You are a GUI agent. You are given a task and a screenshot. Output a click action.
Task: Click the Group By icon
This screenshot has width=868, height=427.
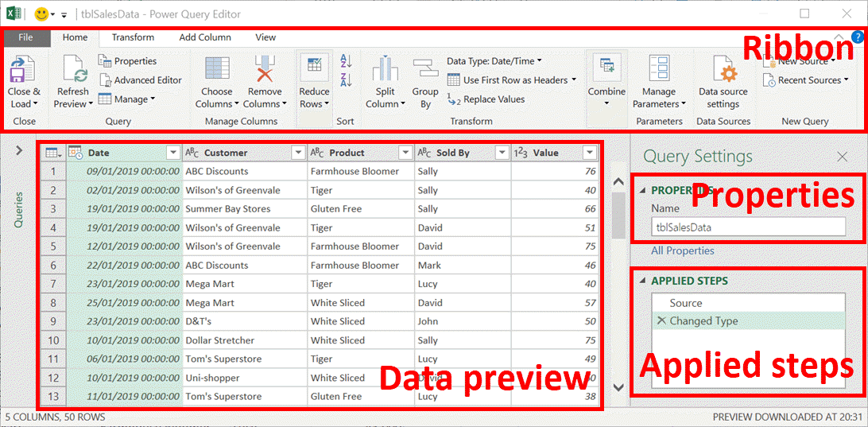coord(425,72)
